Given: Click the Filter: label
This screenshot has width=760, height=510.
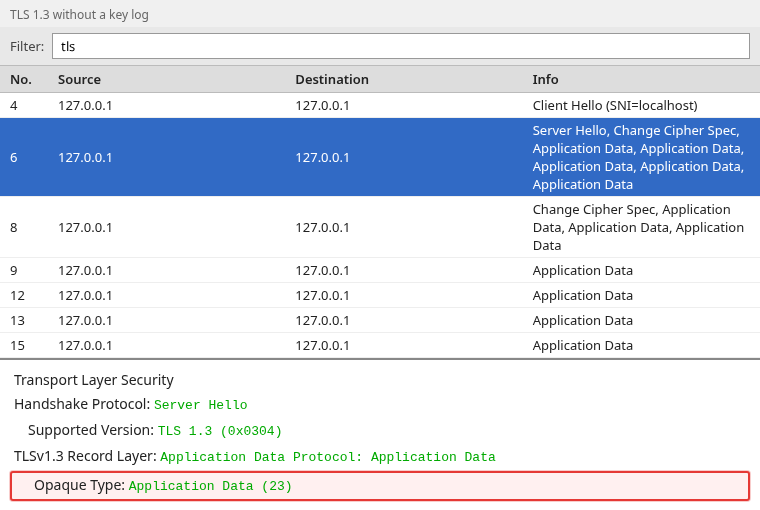Looking at the screenshot, I should (x=27, y=47).
